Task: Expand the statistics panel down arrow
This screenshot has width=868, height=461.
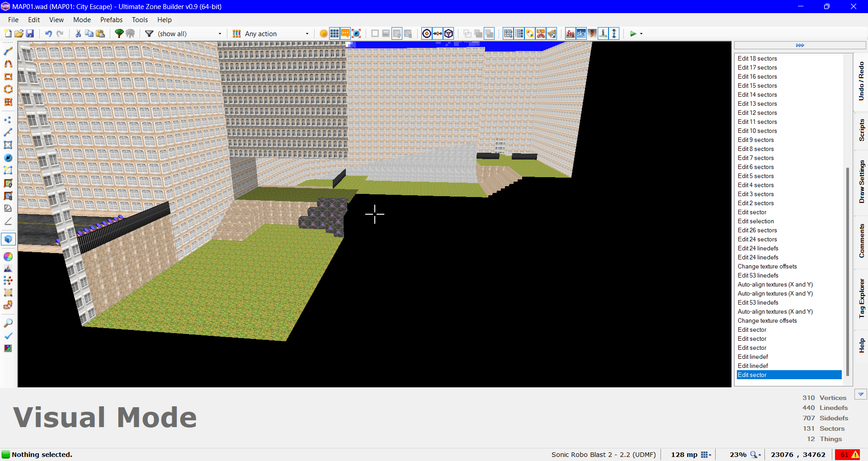Action: [x=861, y=395]
